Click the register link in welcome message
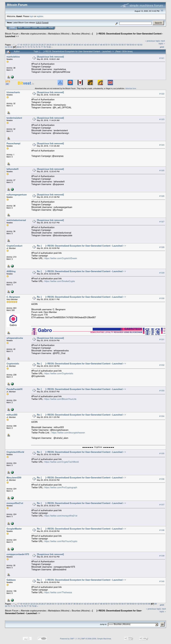Screen dimensions: 171x644 [x=40, y=16]
